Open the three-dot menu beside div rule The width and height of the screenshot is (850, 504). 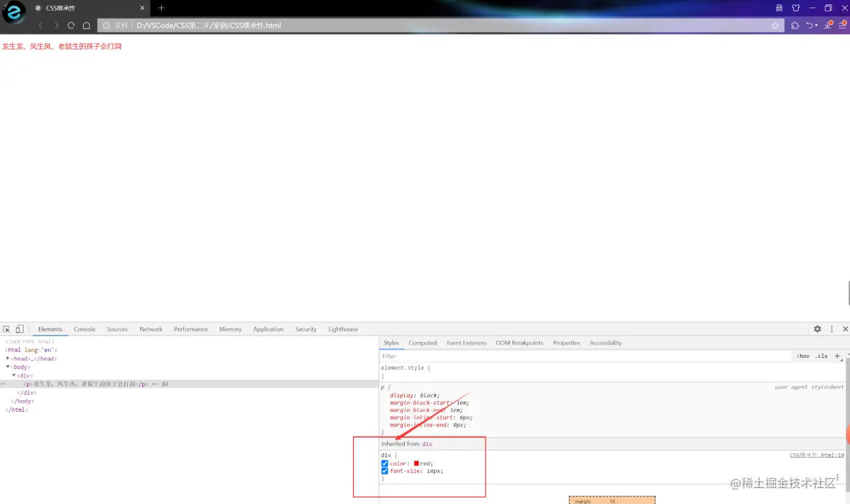coord(837,478)
